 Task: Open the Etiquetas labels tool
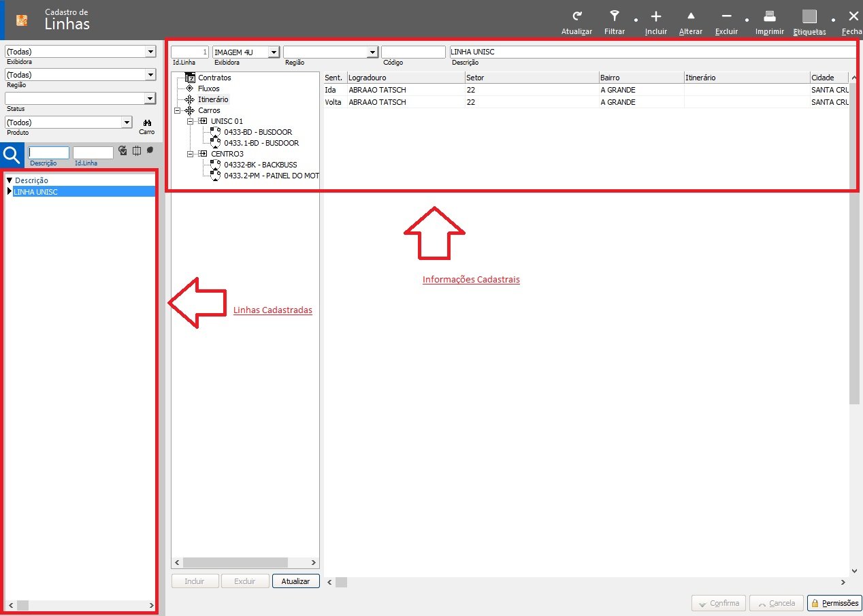(809, 17)
